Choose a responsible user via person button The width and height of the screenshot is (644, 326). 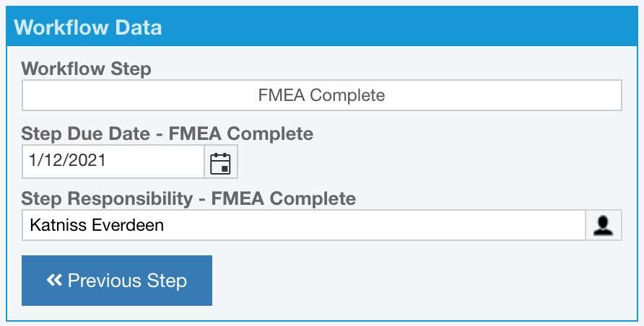click(604, 225)
